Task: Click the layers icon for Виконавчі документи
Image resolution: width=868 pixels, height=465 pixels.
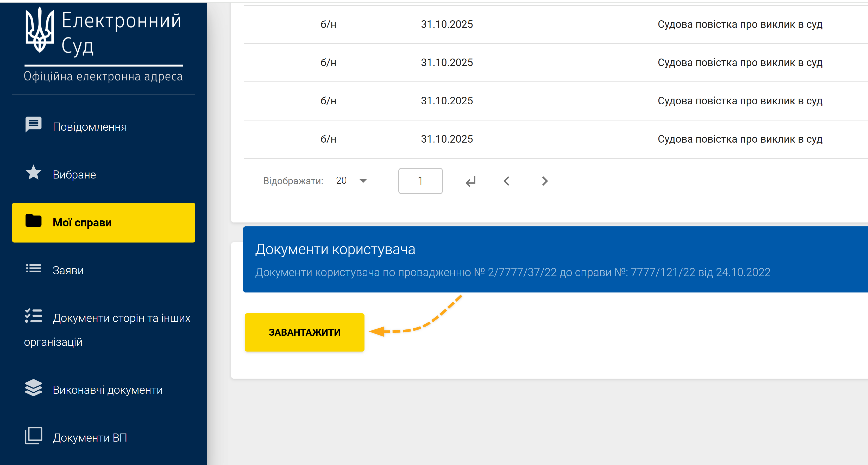Action: (x=33, y=388)
